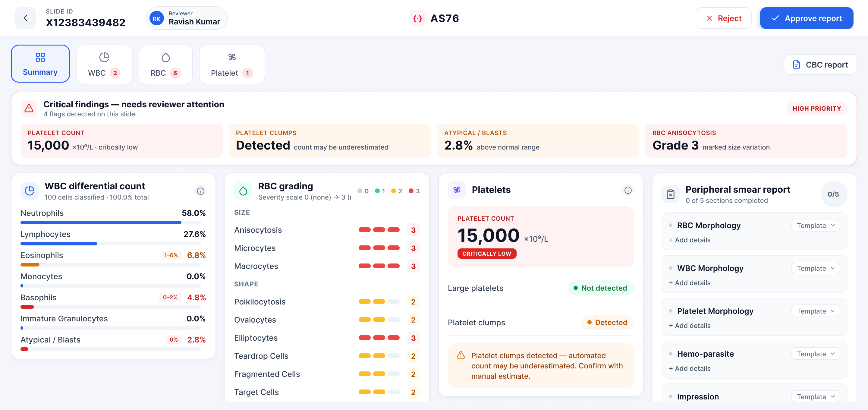868x410 pixels.
Task: Click the Platelet Count 15,000 critical card
Action: click(121, 140)
